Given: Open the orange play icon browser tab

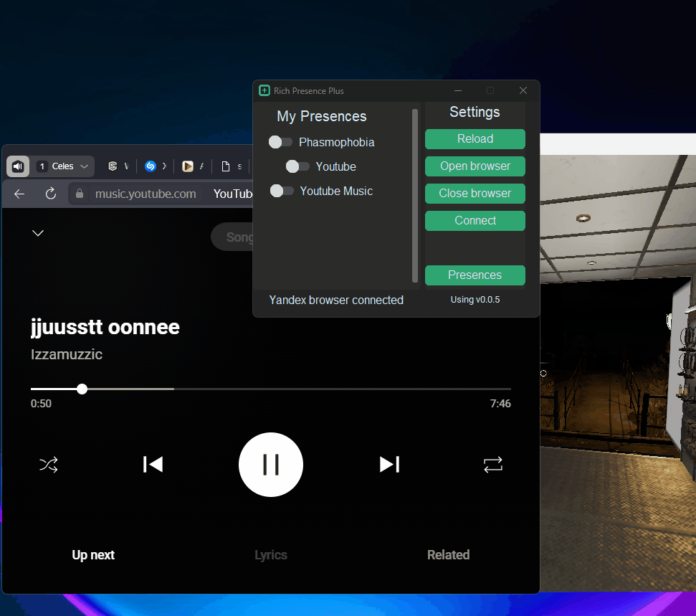Looking at the screenshot, I should (188, 166).
